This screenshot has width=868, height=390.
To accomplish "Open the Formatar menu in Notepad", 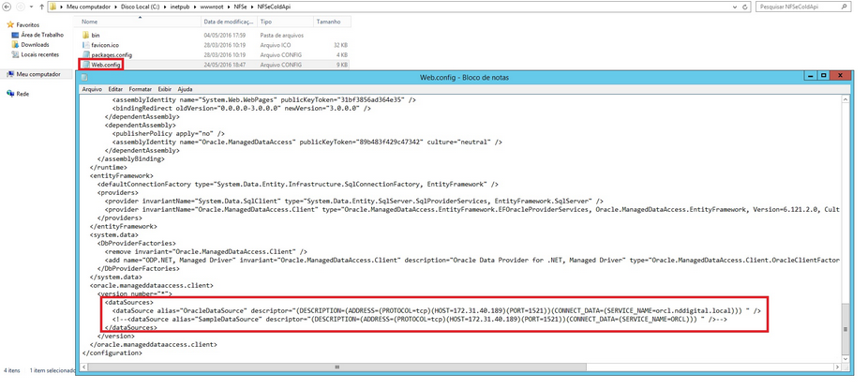I will pyautogui.click(x=140, y=89).
